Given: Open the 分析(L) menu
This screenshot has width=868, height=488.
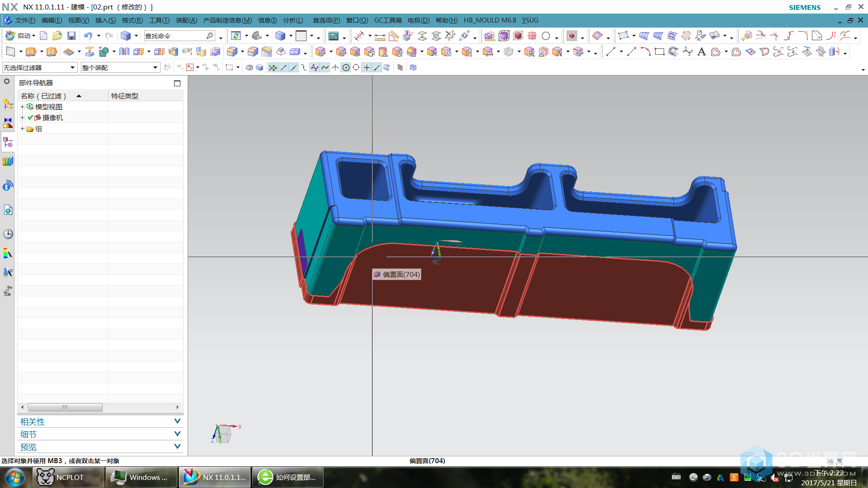Looking at the screenshot, I should pos(293,20).
